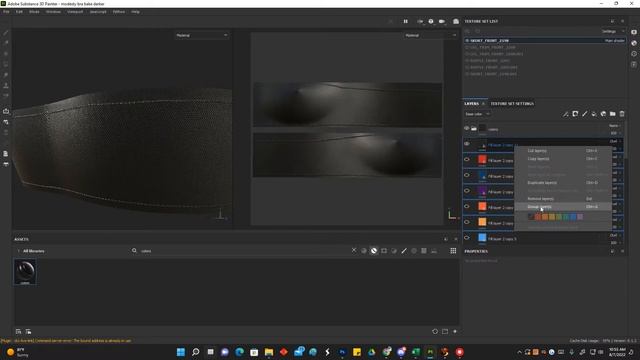Image resolution: width=640 pixels, height=360 pixels.
Task: Delete layer using the trash icon
Action: [622, 114]
